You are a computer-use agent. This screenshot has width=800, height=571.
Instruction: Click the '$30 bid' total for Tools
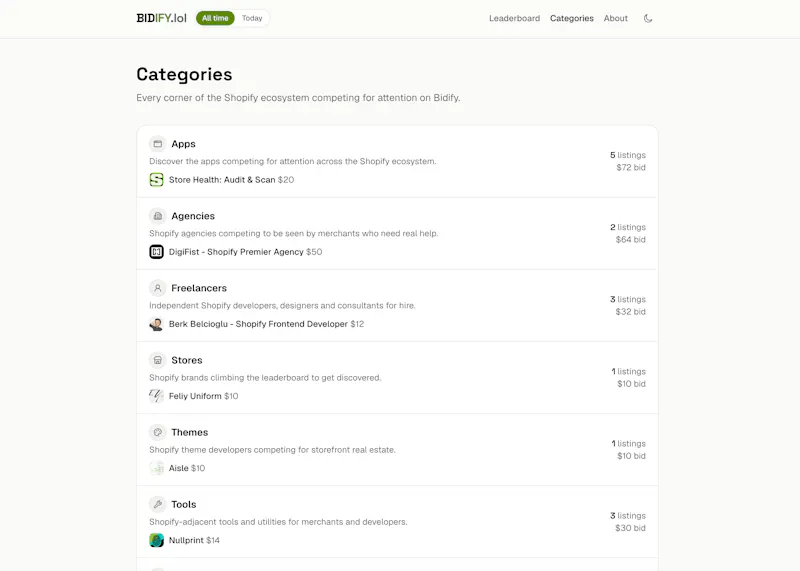click(x=631, y=528)
